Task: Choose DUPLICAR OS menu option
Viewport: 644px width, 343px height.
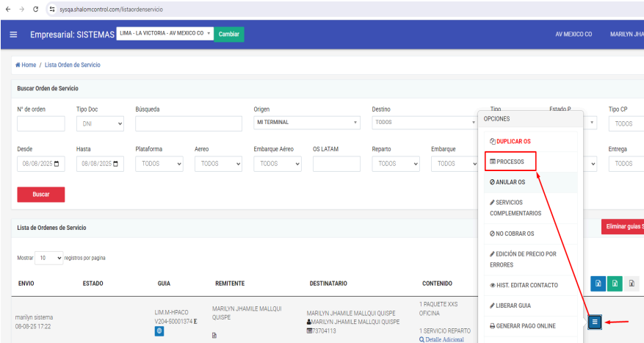Action: (x=510, y=140)
